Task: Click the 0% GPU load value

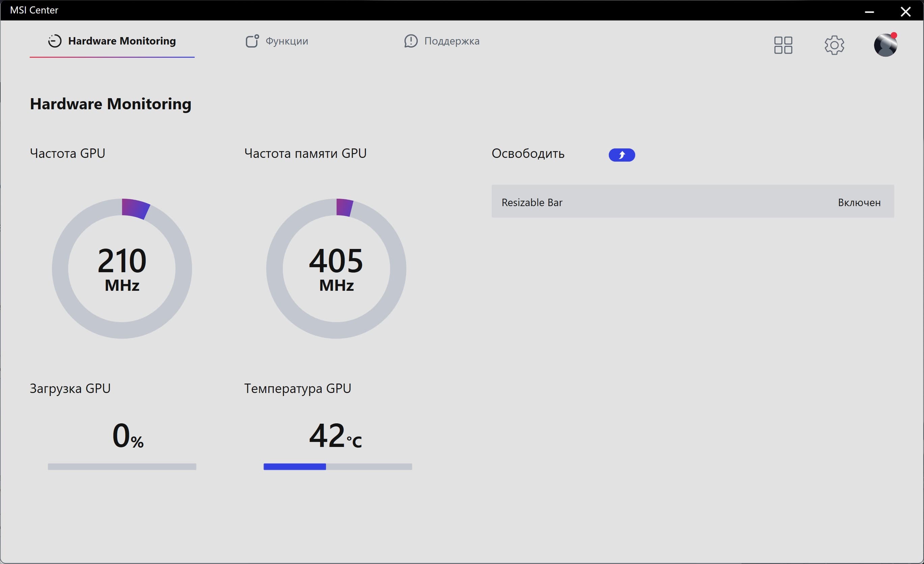Action: [x=128, y=435]
